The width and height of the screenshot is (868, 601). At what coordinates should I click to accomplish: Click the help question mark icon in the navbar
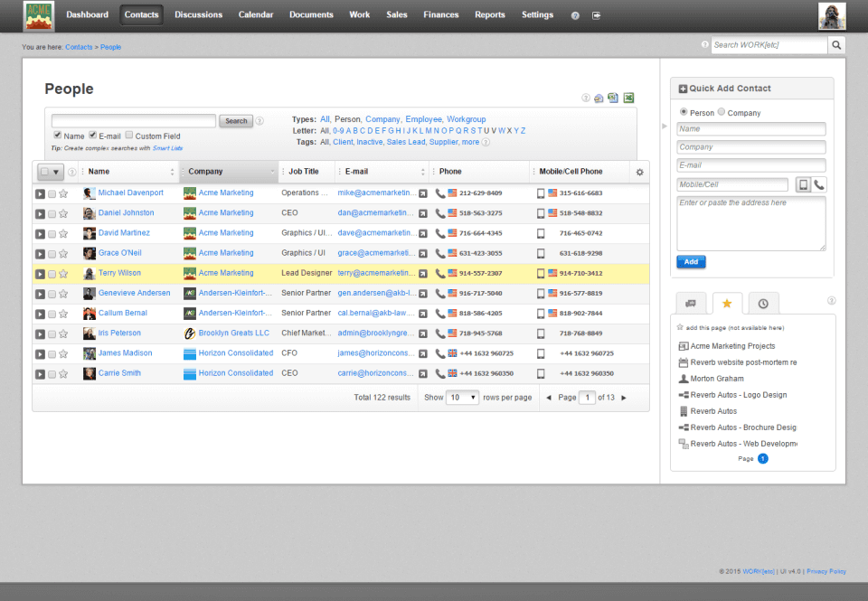(x=575, y=15)
